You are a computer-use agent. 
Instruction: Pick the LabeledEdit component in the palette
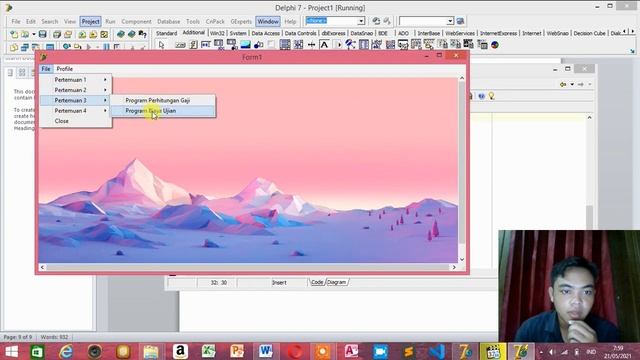376,45
